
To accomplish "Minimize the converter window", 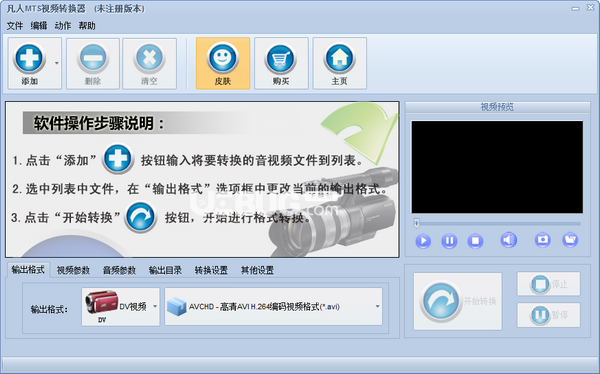I will click(x=576, y=8).
